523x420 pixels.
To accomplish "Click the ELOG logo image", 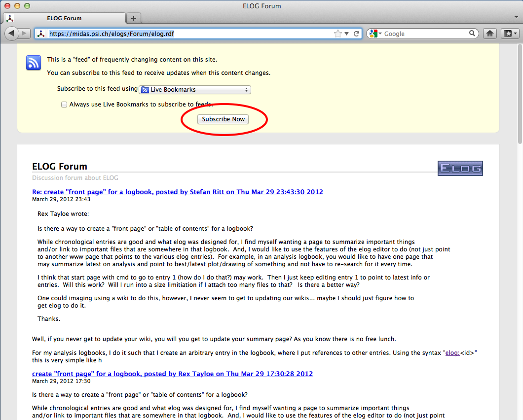I will [460, 168].
